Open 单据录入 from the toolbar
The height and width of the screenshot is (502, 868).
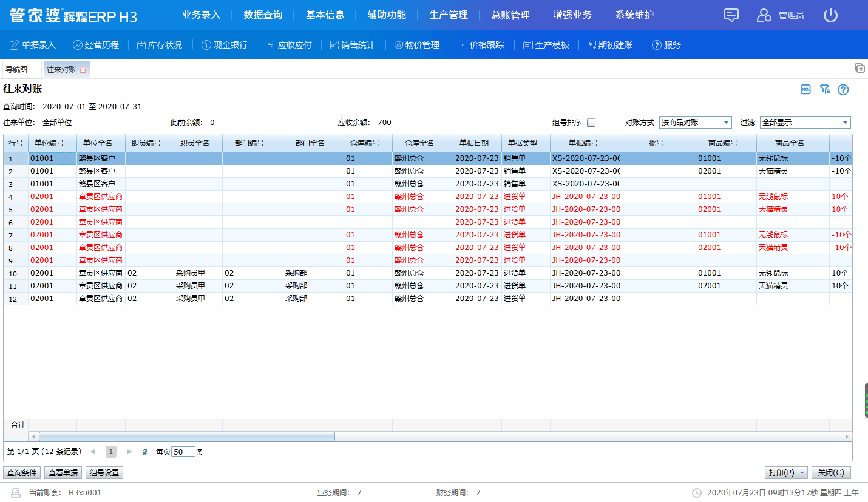(x=33, y=45)
